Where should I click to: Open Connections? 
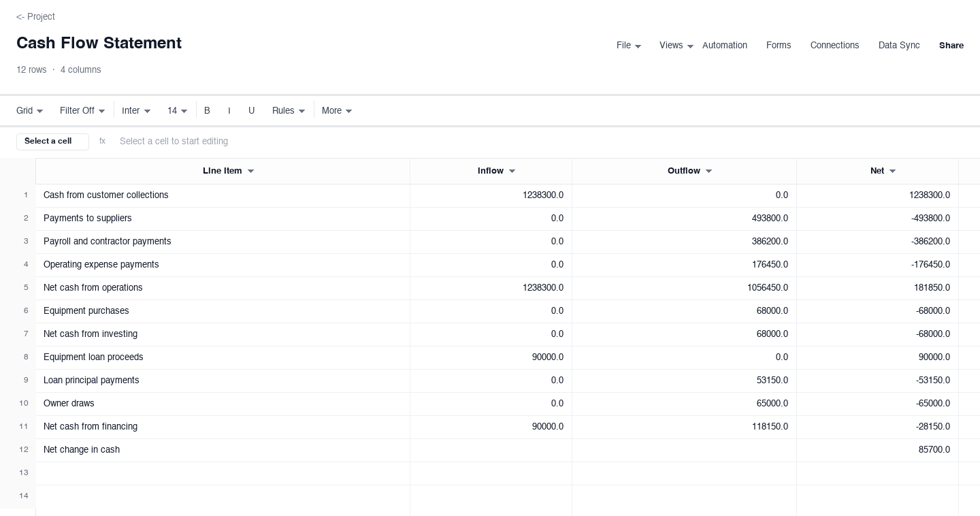[x=834, y=46]
